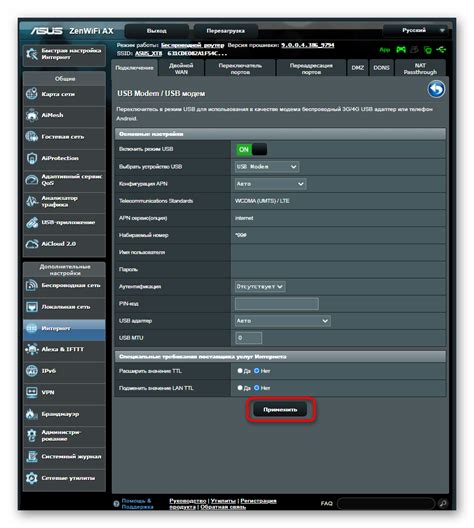Open Гостевая сеть guest network icon
This screenshot has height=528, width=474.
(x=32, y=137)
